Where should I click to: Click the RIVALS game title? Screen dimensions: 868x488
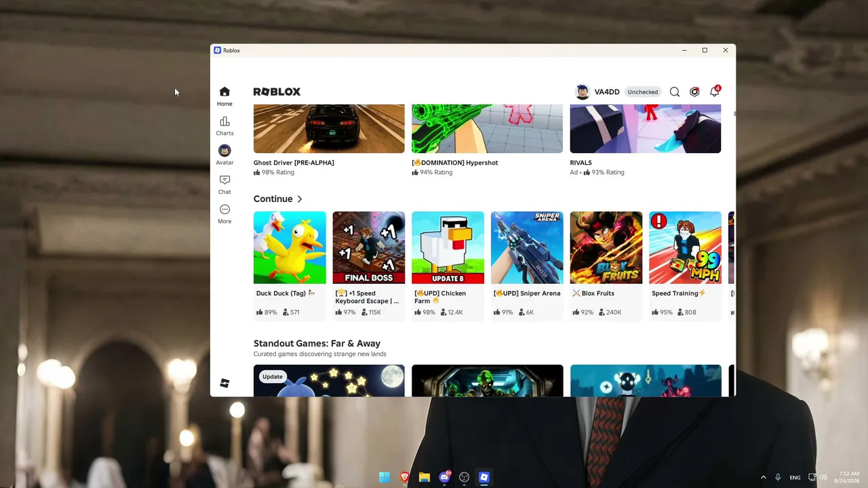coord(581,163)
